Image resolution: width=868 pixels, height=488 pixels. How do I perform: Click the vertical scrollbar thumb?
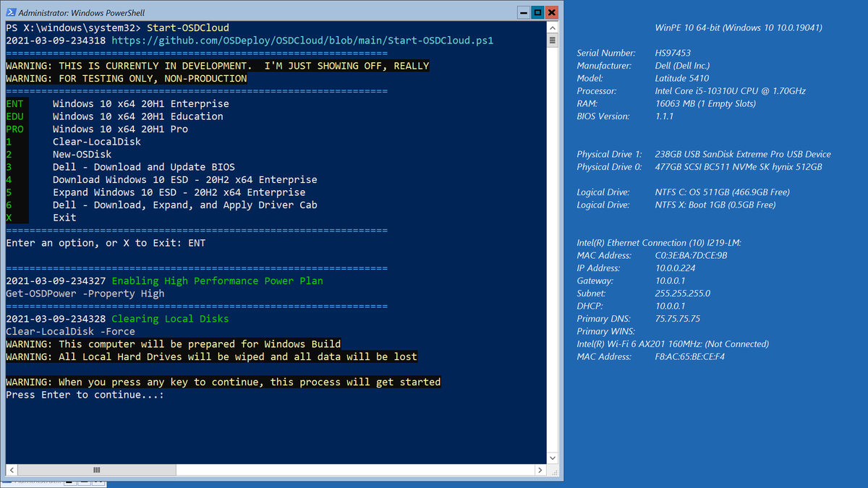pyautogui.click(x=553, y=40)
